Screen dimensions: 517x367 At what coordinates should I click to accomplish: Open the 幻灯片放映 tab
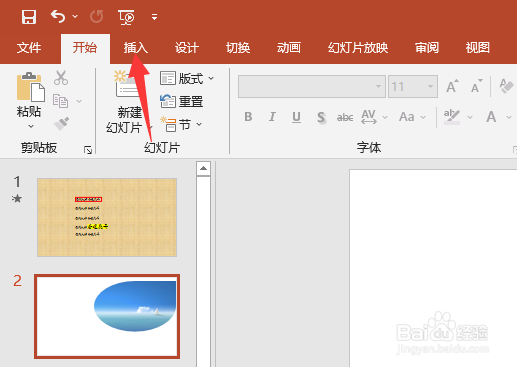358,48
